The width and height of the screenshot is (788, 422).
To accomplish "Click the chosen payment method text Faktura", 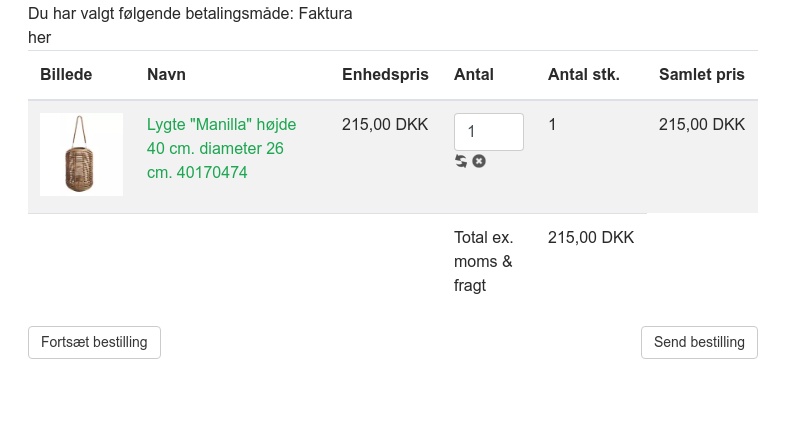I will (325, 14).
